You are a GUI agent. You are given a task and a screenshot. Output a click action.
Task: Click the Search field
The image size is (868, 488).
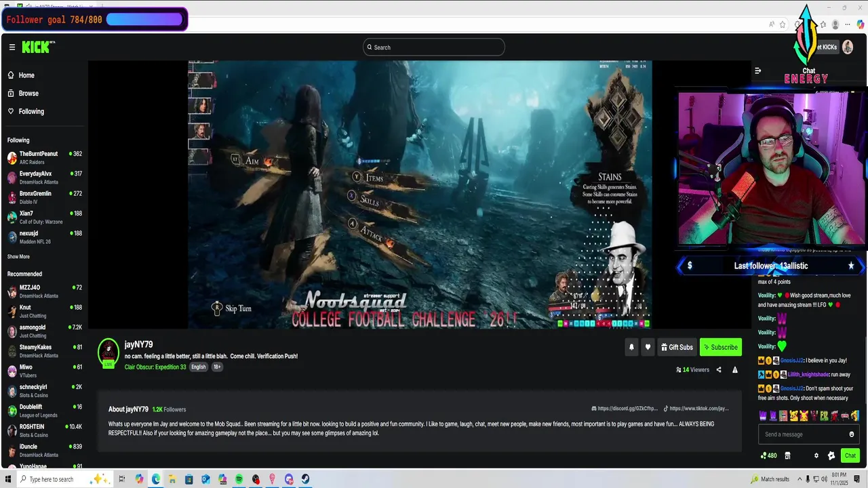click(434, 47)
